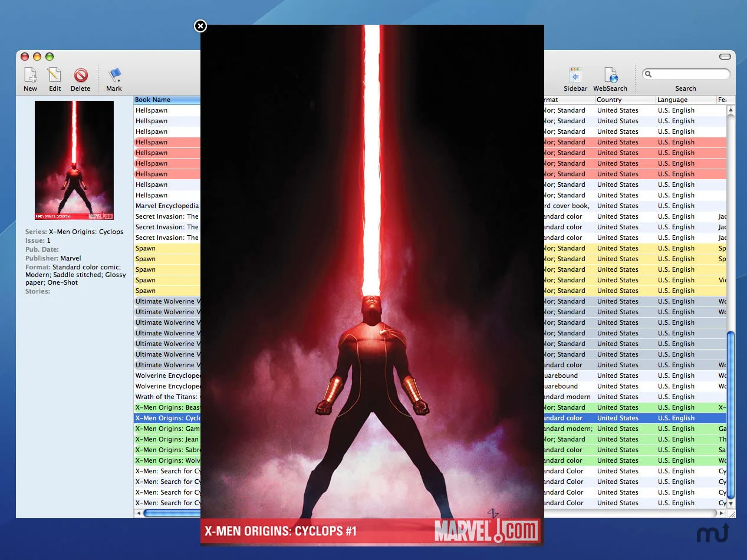This screenshot has height=560, width=747.
Task: Open the Edit pencil tool
Action: (54, 75)
